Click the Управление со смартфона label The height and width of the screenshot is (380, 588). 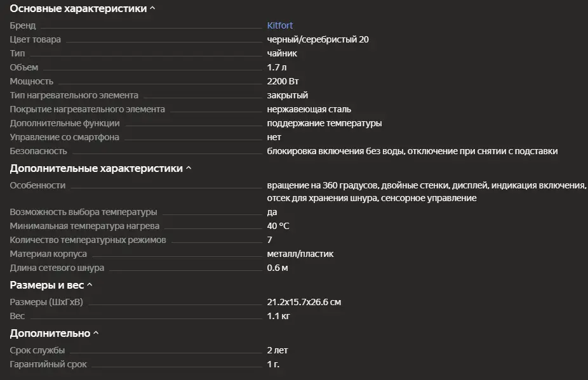[x=64, y=137]
